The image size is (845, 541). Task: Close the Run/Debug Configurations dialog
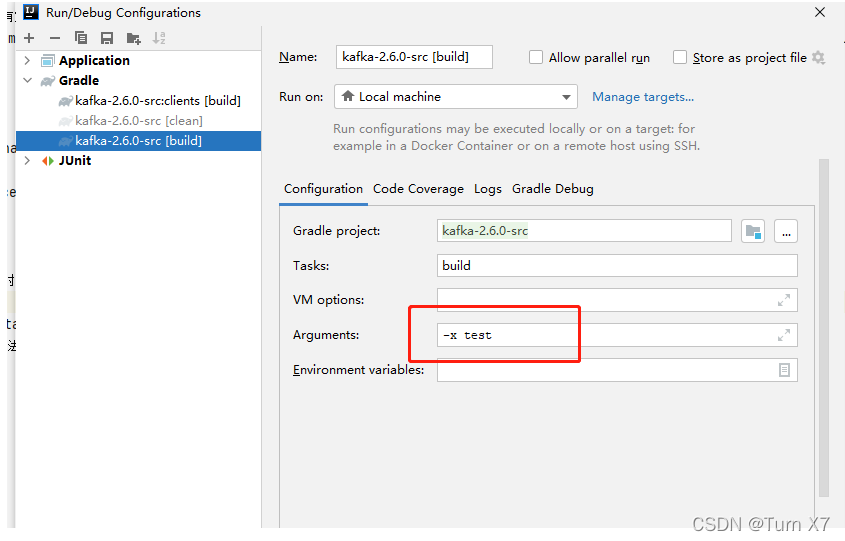(x=820, y=12)
